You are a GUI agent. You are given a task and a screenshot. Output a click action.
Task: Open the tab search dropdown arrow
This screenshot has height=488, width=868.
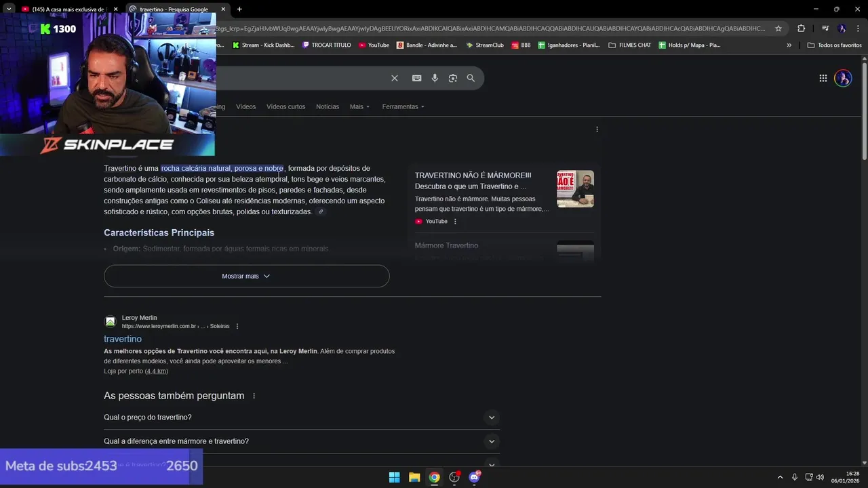coord(9,9)
